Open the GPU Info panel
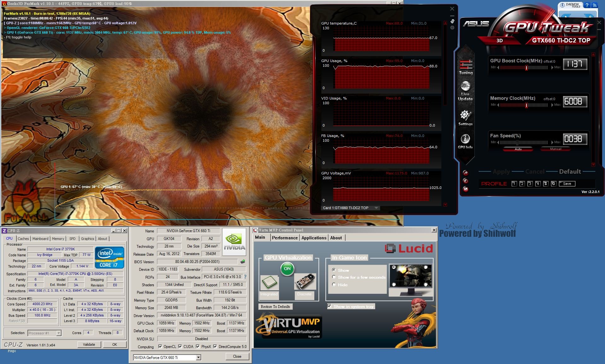This screenshot has width=605, height=364. click(465, 141)
